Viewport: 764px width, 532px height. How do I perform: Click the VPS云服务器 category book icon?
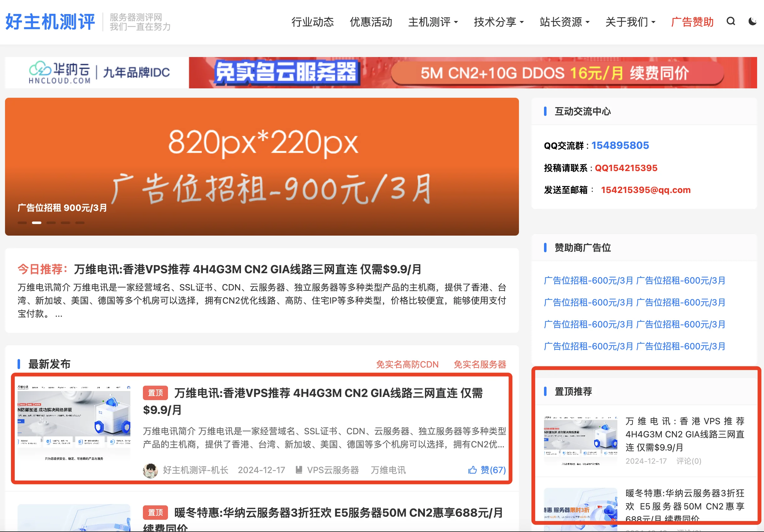[299, 470]
